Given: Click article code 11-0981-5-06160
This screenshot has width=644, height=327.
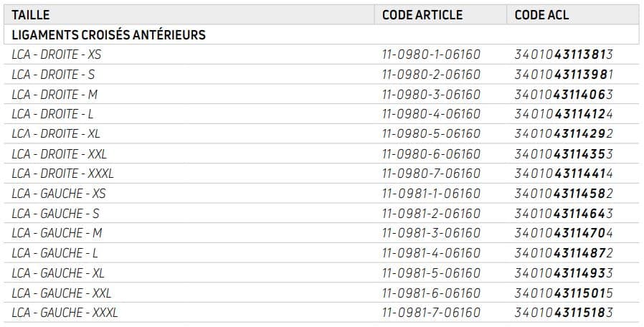Looking at the screenshot, I should pyautogui.click(x=431, y=273).
